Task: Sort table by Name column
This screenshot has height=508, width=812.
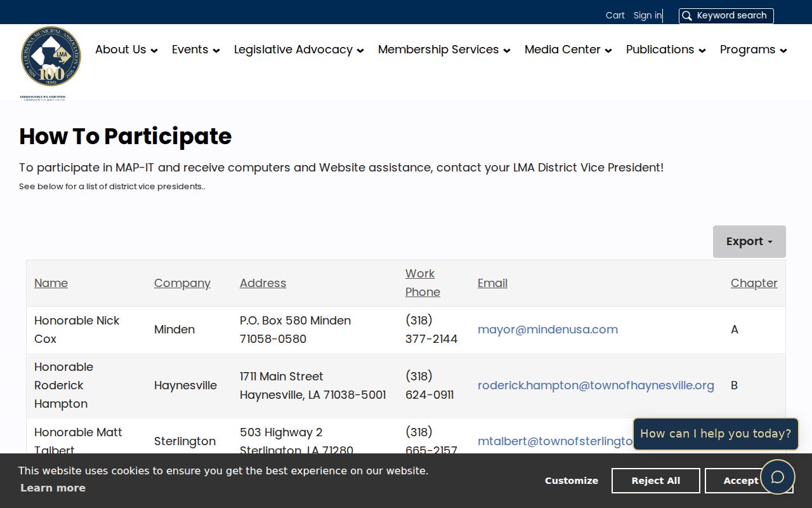Action: pos(51,283)
